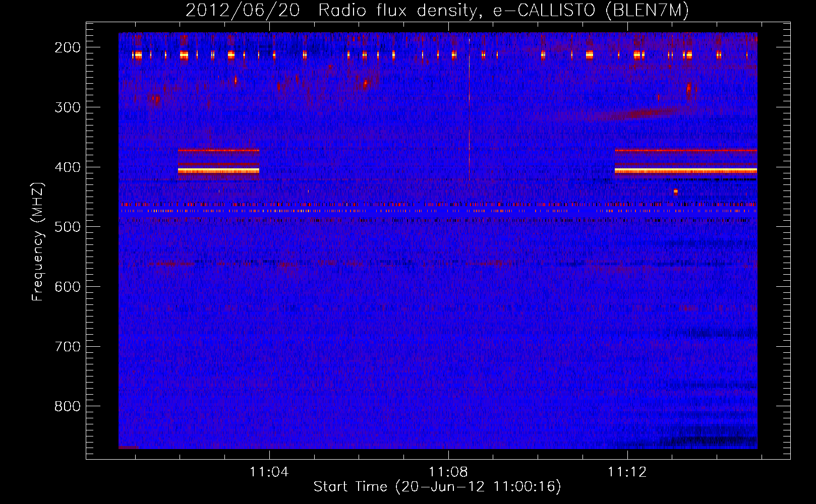Image resolution: width=816 pixels, height=504 pixels.
Task: Click the 300 frequency tick label
Action: (x=68, y=107)
